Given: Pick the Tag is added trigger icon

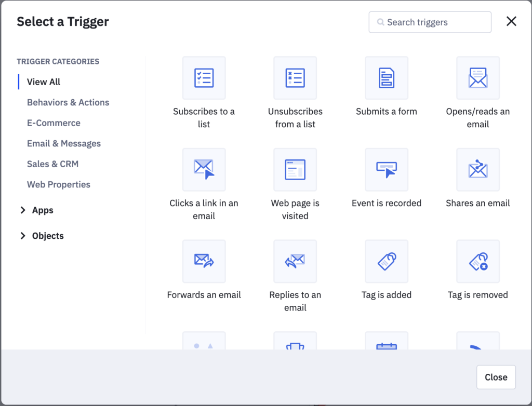Looking at the screenshot, I should click(x=387, y=261).
